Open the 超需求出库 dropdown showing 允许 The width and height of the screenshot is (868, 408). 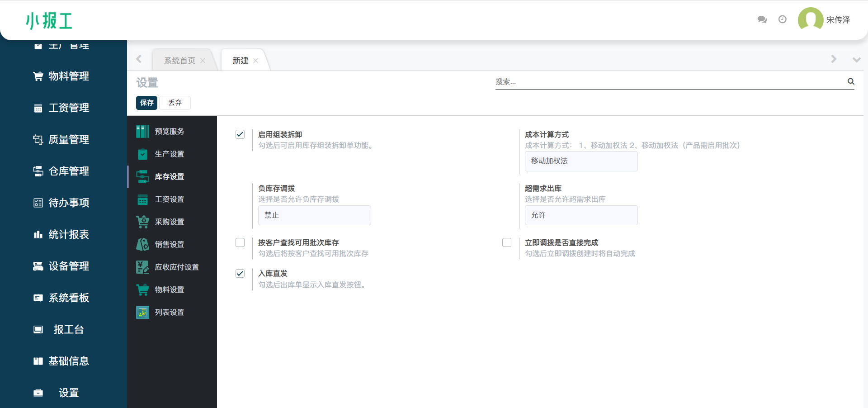(x=581, y=215)
